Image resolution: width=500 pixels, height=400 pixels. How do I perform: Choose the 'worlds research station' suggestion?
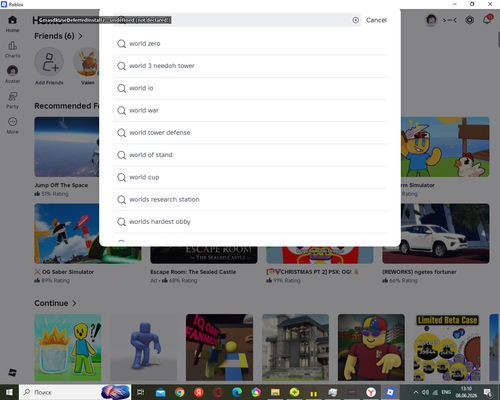click(x=250, y=199)
